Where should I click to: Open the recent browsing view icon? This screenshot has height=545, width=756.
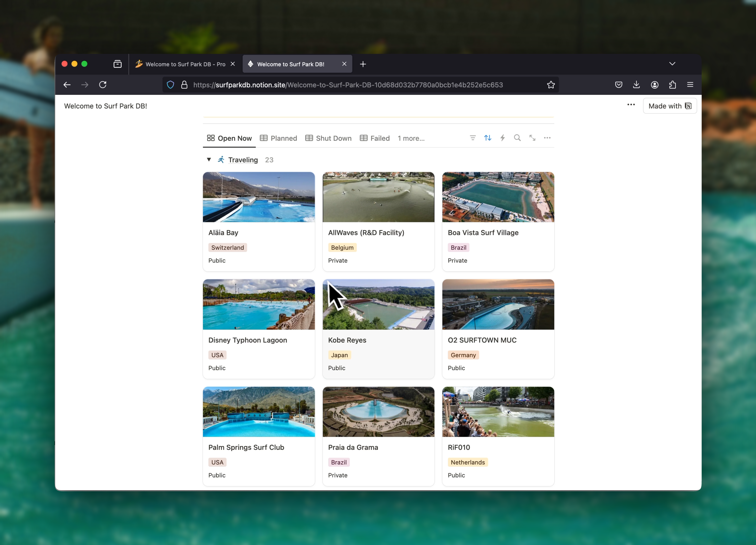coord(117,64)
